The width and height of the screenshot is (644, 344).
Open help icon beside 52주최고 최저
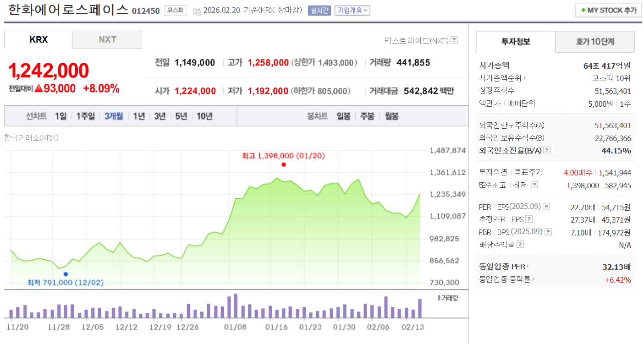tap(534, 185)
